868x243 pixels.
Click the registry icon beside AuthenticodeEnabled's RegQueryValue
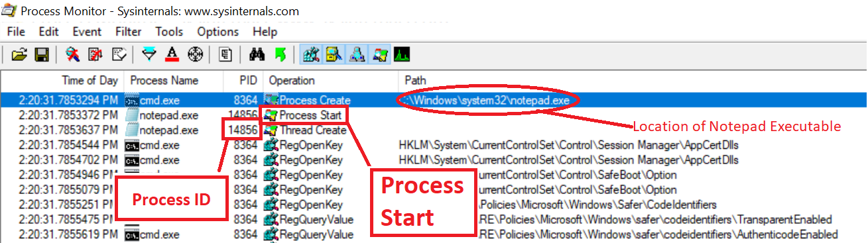click(x=271, y=234)
